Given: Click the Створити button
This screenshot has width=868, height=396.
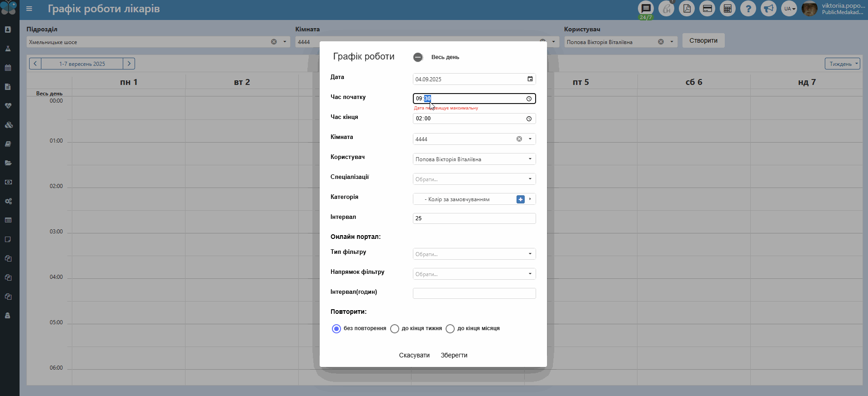Looking at the screenshot, I should tap(703, 40).
